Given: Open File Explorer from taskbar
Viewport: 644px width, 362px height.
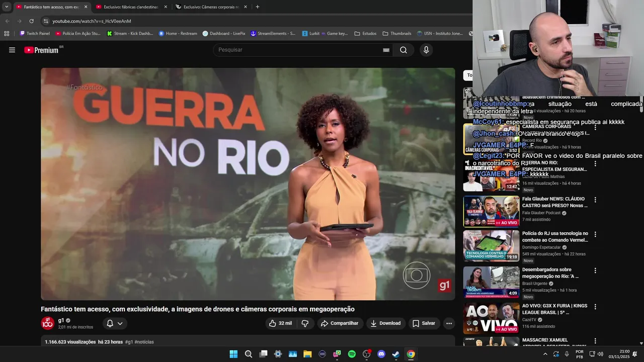Looking at the screenshot, I should point(307,354).
